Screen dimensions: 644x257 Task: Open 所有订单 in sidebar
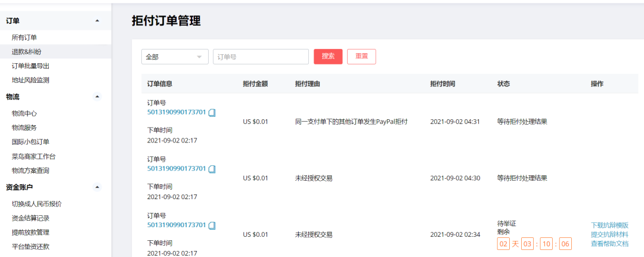pos(24,38)
